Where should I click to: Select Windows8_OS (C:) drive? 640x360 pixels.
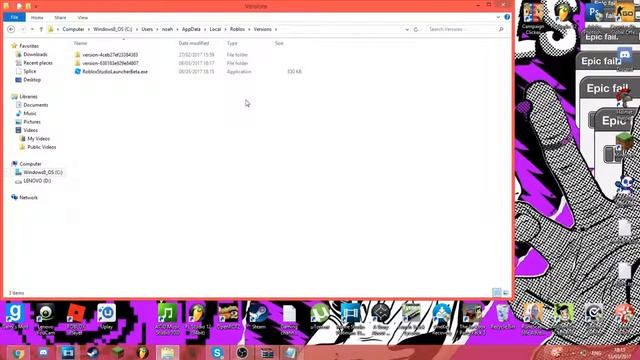coord(42,172)
